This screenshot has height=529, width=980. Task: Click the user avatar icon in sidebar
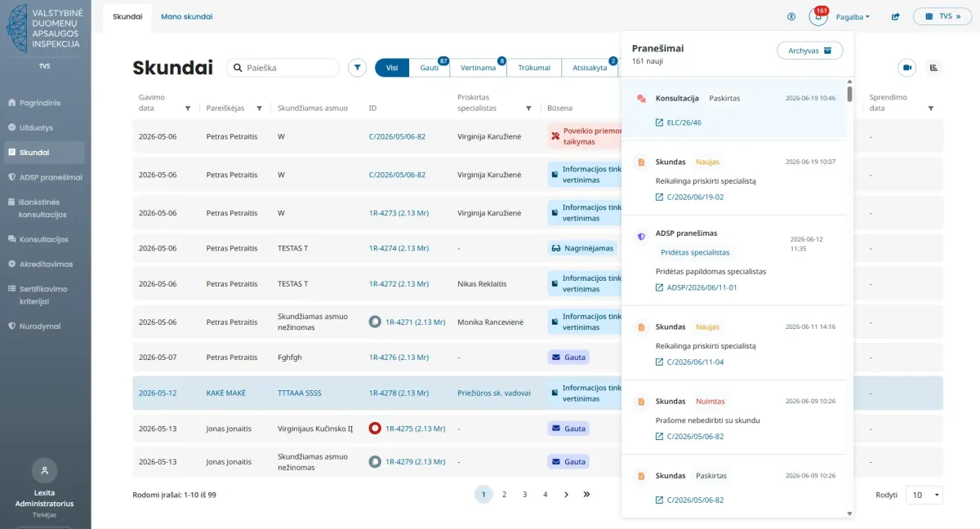[45, 470]
